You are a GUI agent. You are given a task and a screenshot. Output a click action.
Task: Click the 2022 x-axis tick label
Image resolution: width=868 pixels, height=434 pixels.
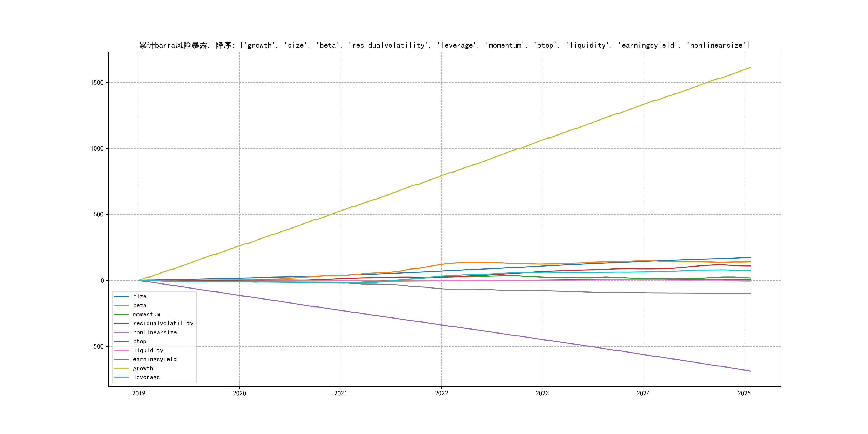tap(441, 393)
